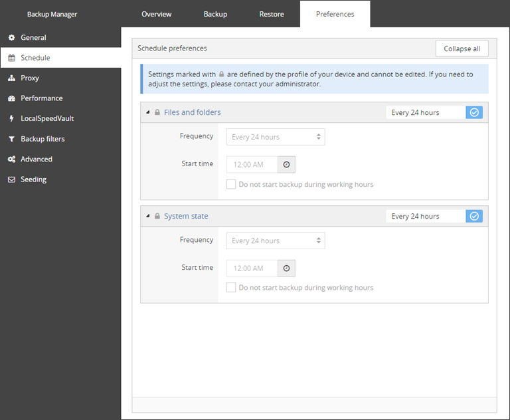Screen dimensions: 510x420
Task: Click the Proxy network icon
Action: pyautogui.click(x=12, y=78)
